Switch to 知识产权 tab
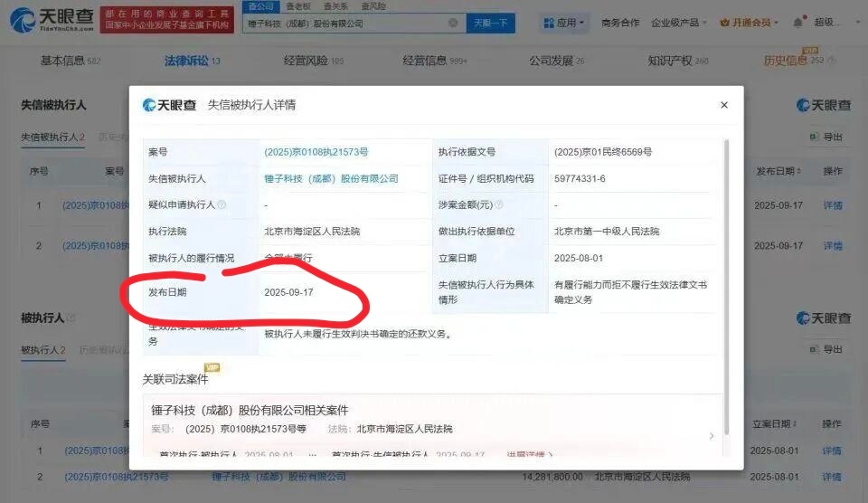This screenshot has width=868, height=503. tap(678, 61)
